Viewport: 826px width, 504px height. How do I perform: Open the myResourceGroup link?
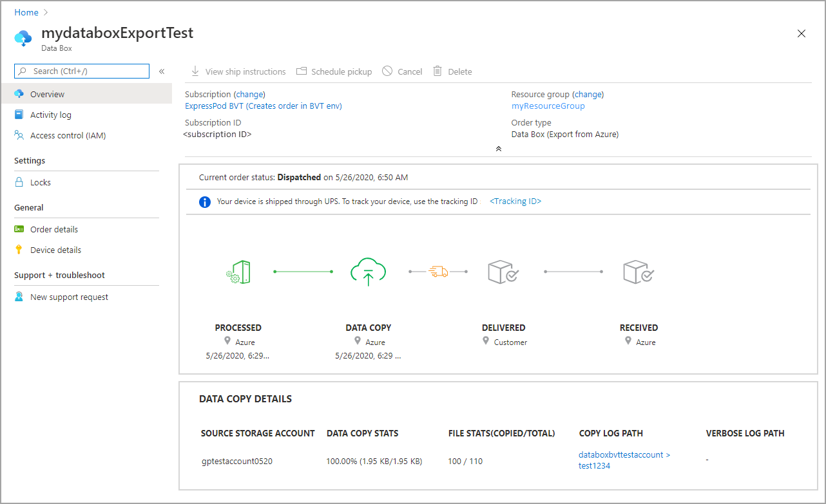tap(548, 106)
